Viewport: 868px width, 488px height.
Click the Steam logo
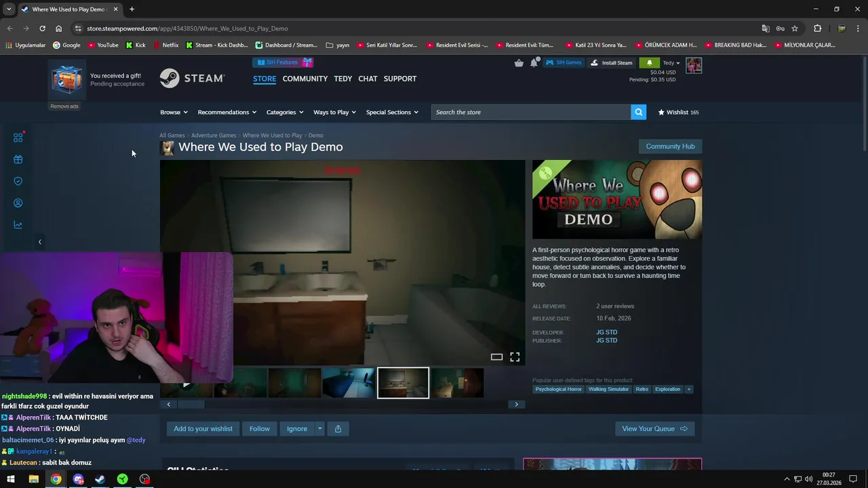pos(192,79)
